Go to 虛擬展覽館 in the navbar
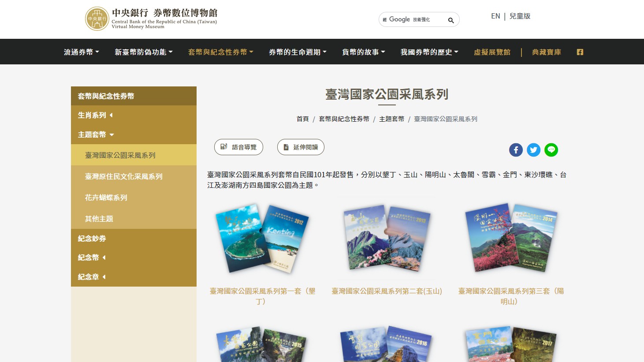The height and width of the screenshot is (362, 644). click(x=492, y=52)
